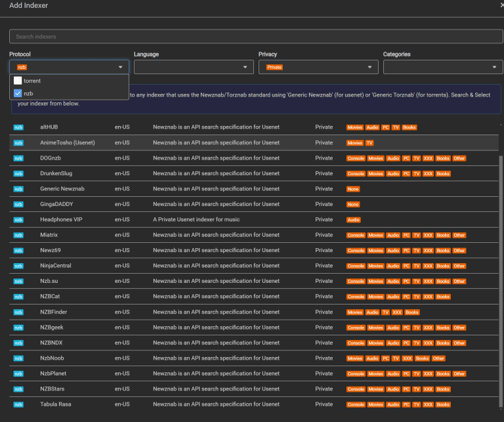Click the None tag on Generic Newznab row
The height and width of the screenshot is (422, 504).
353,189
